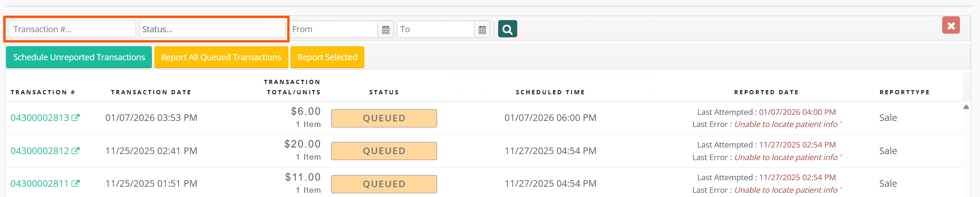Open the From date calendar picker
The width and height of the screenshot is (980, 197).
point(386,29)
